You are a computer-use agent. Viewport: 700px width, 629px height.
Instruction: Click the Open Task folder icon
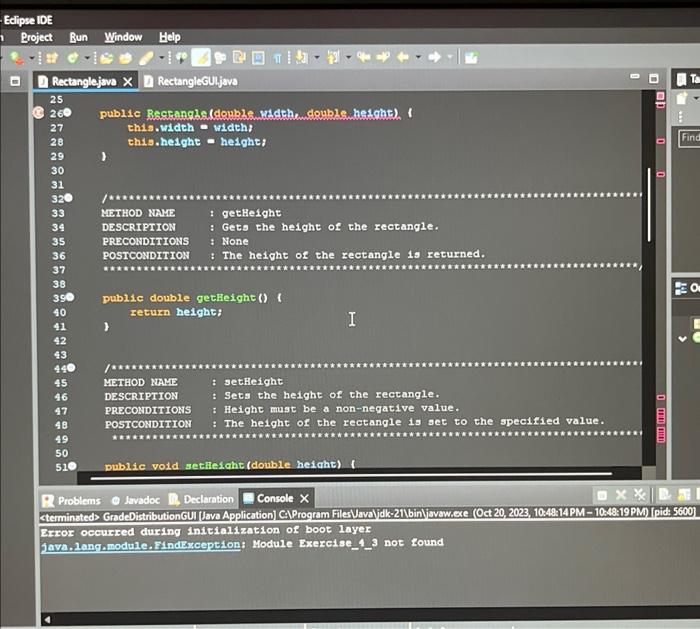[x=125, y=58]
